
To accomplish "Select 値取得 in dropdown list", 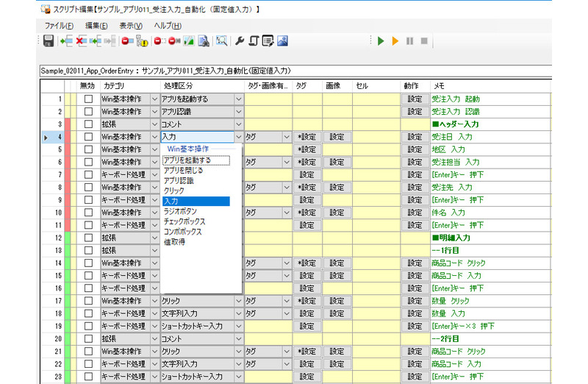I will 196,242.
